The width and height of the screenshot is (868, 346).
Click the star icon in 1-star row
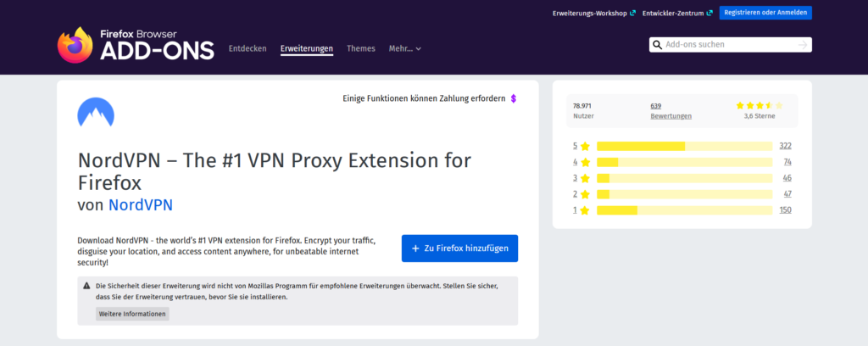pos(585,210)
